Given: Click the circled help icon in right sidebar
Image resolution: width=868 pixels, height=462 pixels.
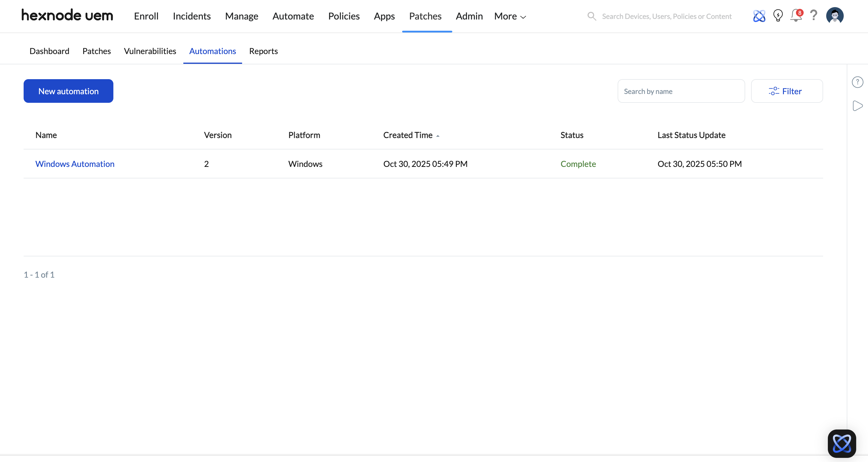Looking at the screenshot, I should click(857, 82).
